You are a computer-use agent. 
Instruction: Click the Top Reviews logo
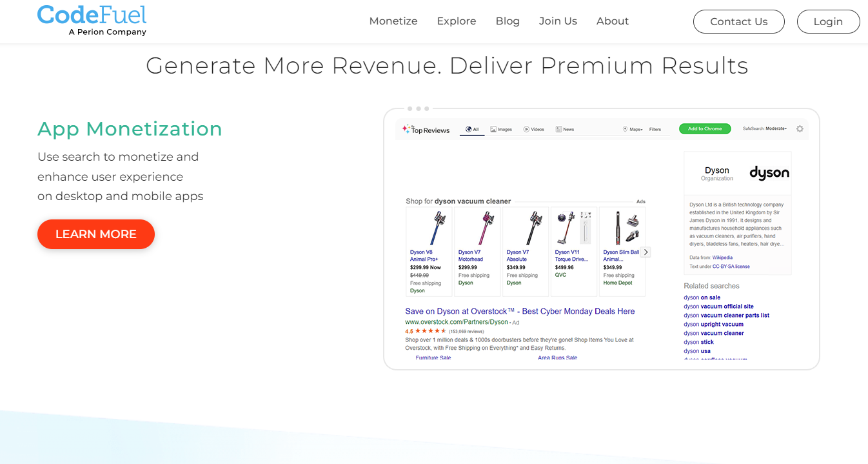[426, 129]
